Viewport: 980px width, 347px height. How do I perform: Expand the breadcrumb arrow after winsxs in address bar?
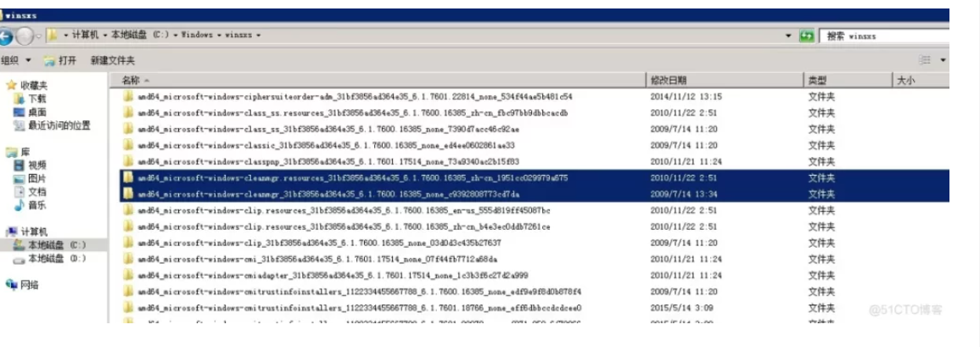pos(258,36)
